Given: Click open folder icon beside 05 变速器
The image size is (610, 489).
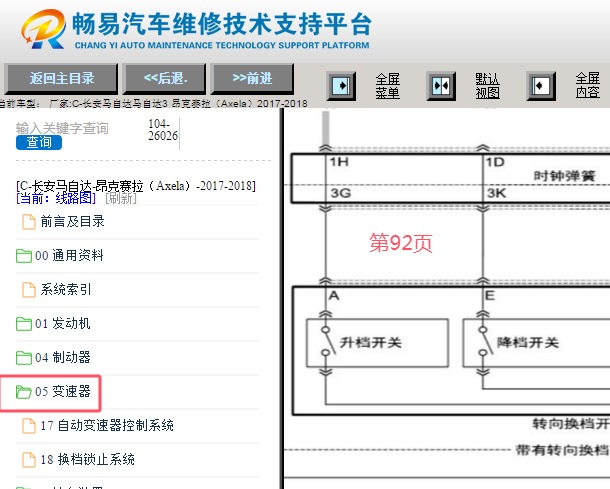Looking at the screenshot, I should pos(24,392).
